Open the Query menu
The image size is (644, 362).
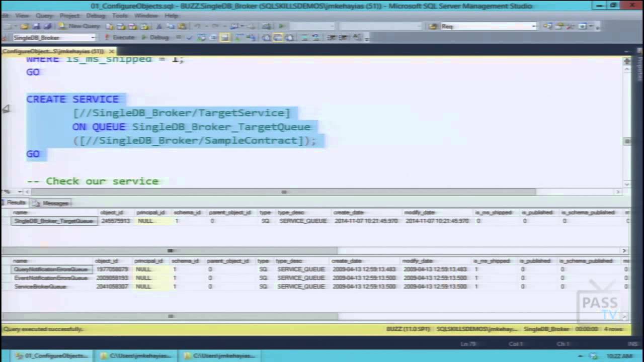[44, 16]
